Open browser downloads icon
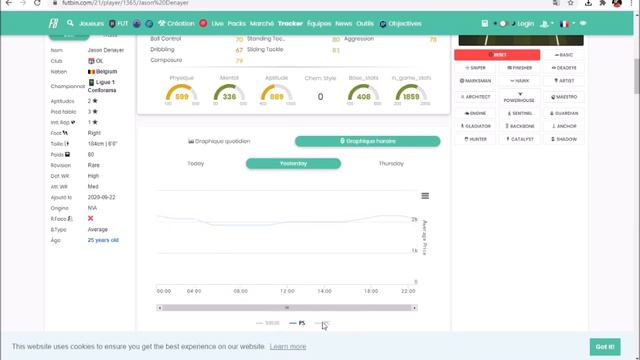Image resolution: width=640 pixels, height=360 pixels. click(588, 3)
